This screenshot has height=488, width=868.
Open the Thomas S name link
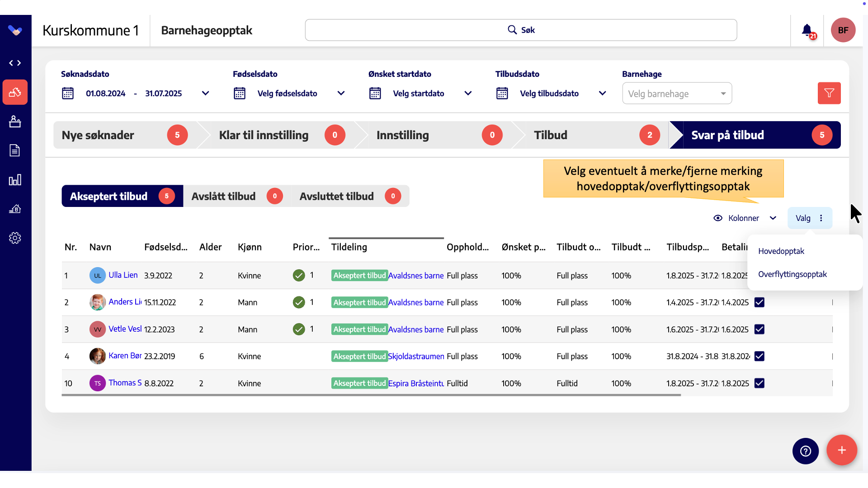pyautogui.click(x=125, y=383)
